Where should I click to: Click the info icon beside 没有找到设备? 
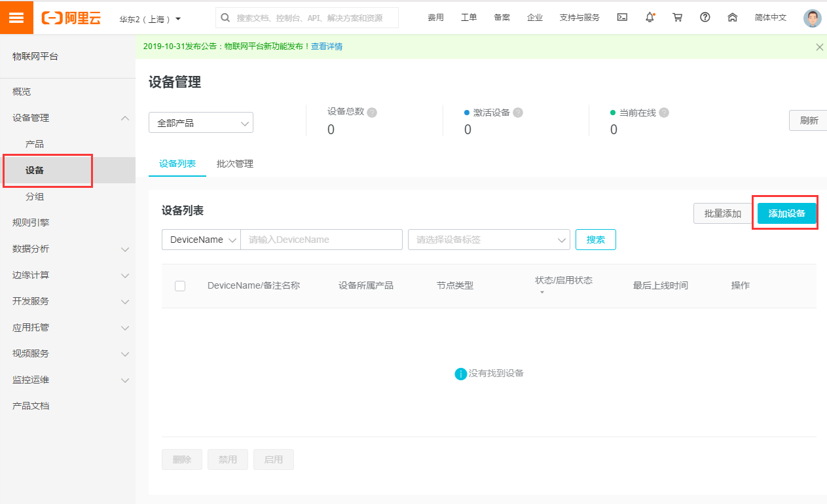click(460, 374)
